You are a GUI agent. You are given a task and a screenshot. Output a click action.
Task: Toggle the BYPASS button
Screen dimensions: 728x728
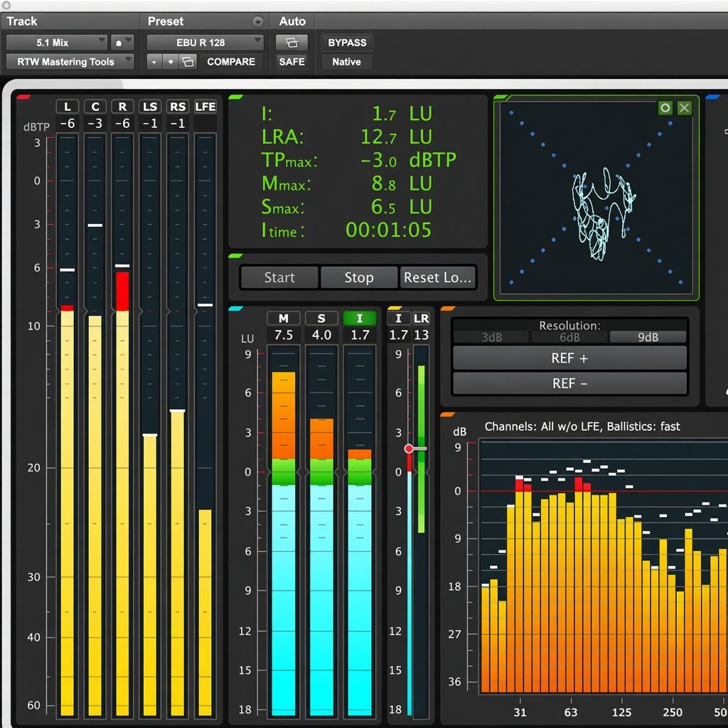[347, 43]
